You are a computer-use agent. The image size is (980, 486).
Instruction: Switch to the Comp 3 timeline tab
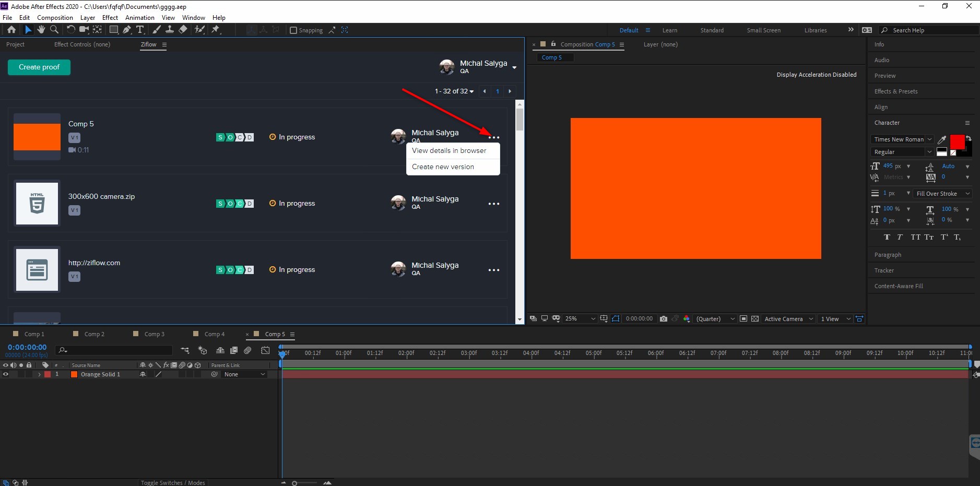pos(154,334)
